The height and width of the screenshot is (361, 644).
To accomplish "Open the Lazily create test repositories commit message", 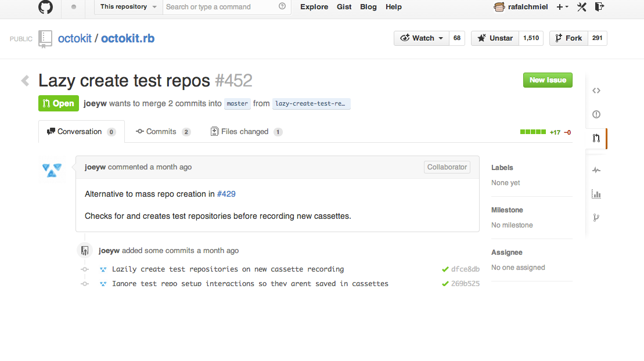I will (x=228, y=269).
